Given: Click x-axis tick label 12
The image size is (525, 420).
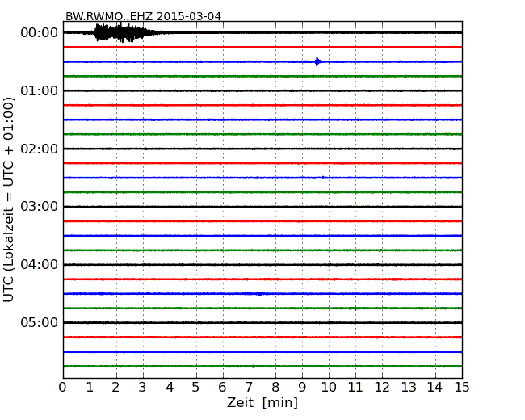Looking at the screenshot, I should pyautogui.click(x=382, y=388).
